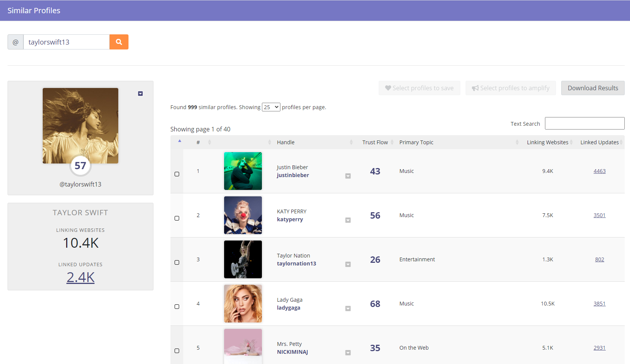
Task: Change the profiles per page dropdown
Action: click(x=271, y=107)
